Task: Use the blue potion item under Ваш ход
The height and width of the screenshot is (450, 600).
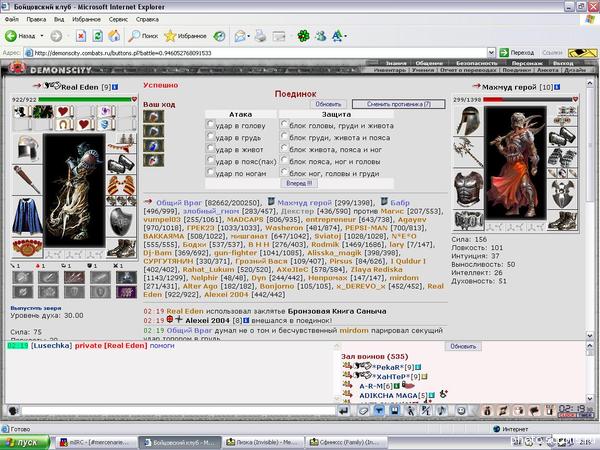Action: (x=153, y=145)
